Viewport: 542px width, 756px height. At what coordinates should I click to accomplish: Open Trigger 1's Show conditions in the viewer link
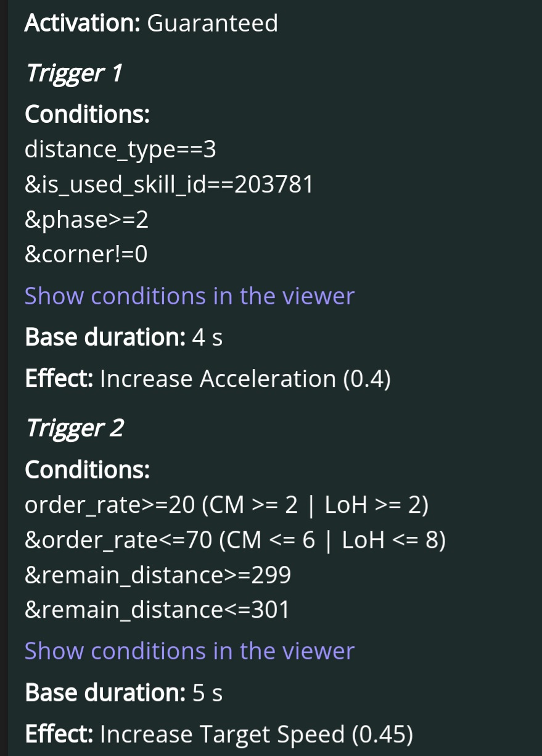click(189, 296)
